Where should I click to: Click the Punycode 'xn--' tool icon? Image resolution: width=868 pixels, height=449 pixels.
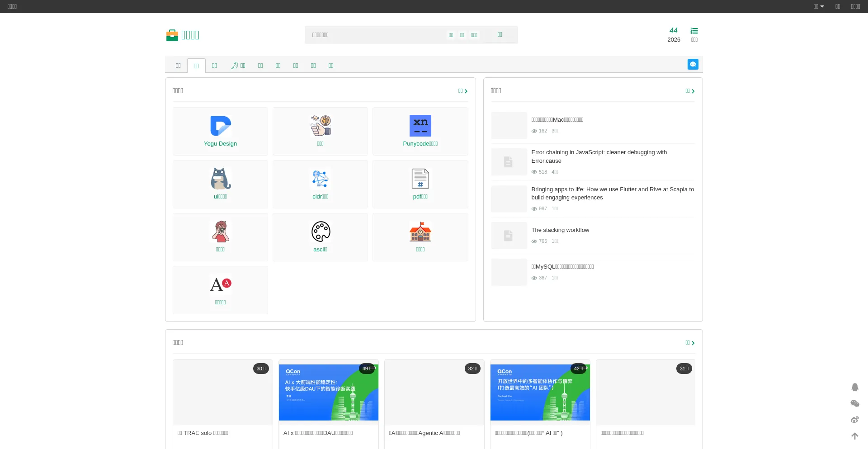[420, 126]
